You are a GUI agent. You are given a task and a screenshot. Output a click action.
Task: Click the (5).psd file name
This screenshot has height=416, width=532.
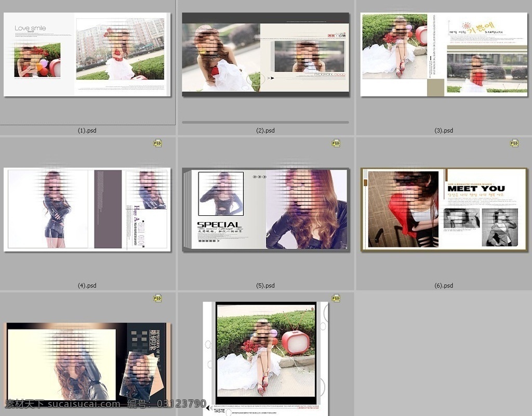[x=265, y=285]
